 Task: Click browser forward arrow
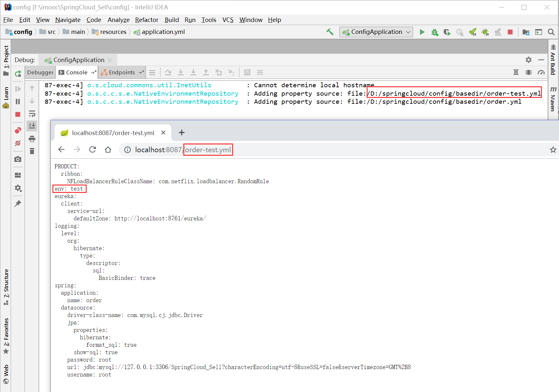77,149
